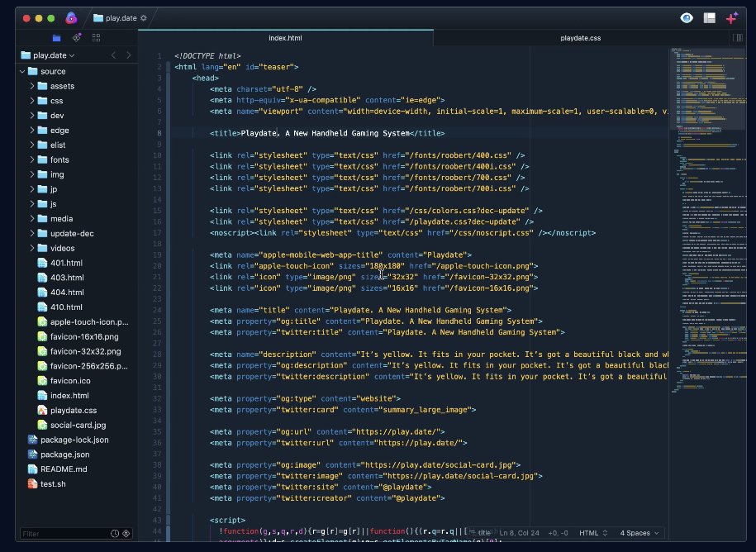The height and width of the screenshot is (552, 756).
Task: Open HTML syntax selector dropdown
Action: pyautogui.click(x=593, y=533)
